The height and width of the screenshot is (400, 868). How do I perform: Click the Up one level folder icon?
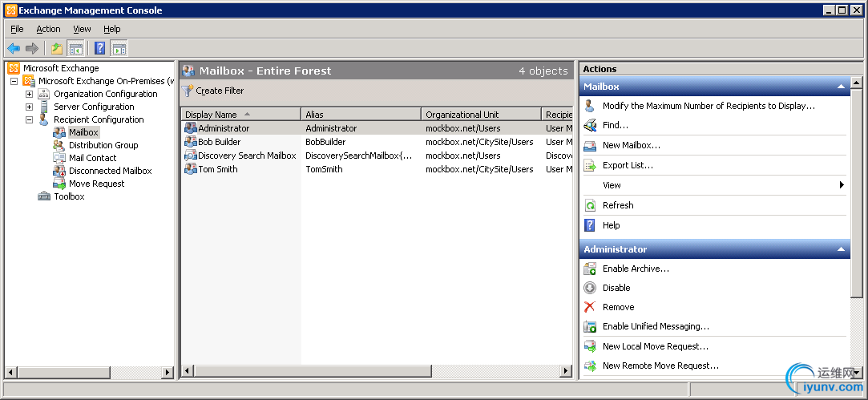click(x=57, y=48)
